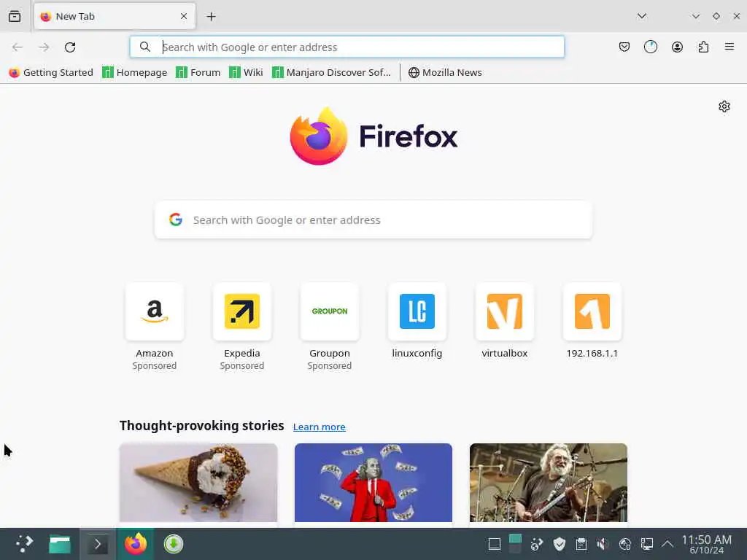The image size is (747, 560).
Task: Close the New Tab tab
Action: 184,16
